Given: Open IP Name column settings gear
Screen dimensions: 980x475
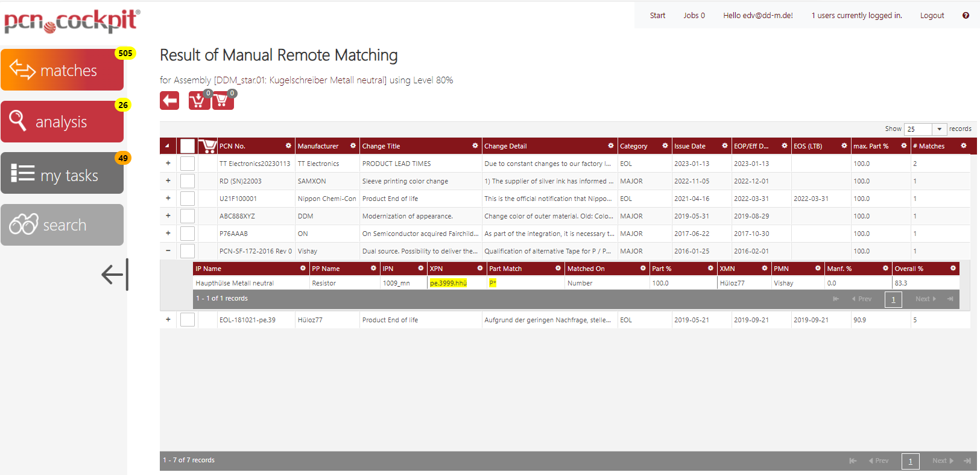Looking at the screenshot, I should tap(303, 268).
